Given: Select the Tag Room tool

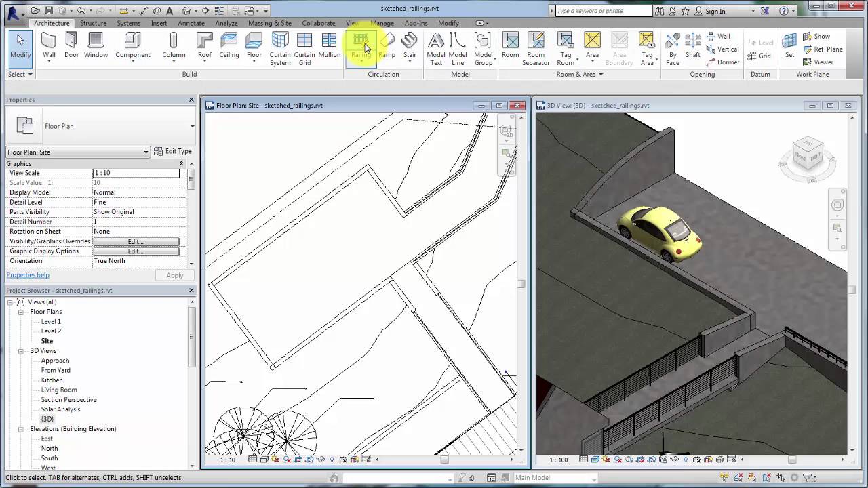Looking at the screenshot, I should tap(566, 49).
